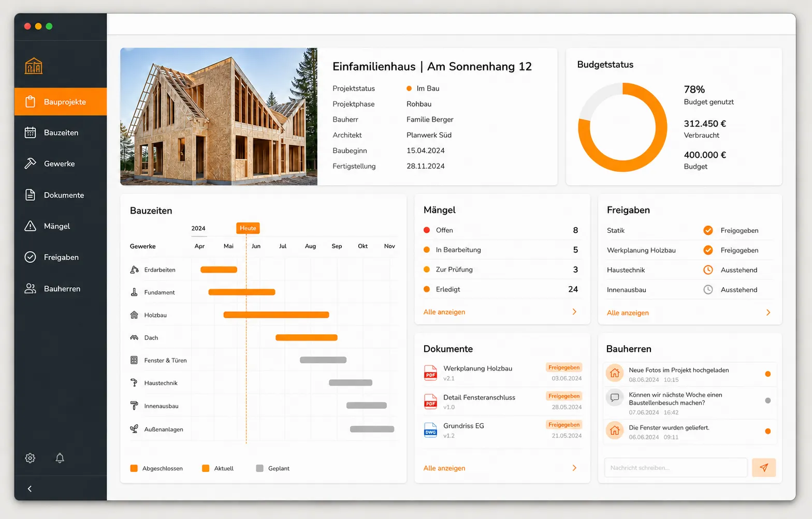
Task: Open the Offen defects row
Action: [x=502, y=230]
